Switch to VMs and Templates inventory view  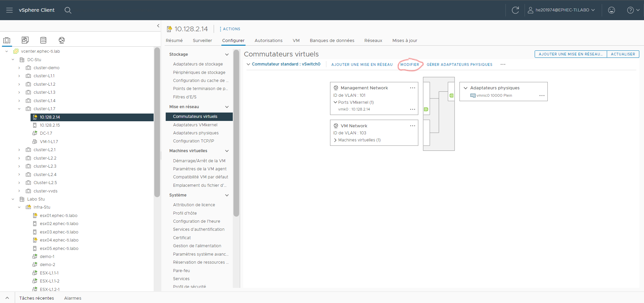coord(25,40)
